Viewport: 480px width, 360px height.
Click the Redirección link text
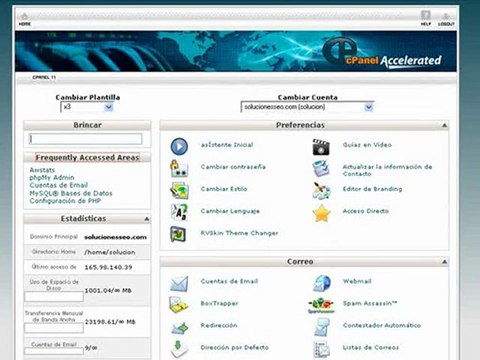click(x=219, y=325)
